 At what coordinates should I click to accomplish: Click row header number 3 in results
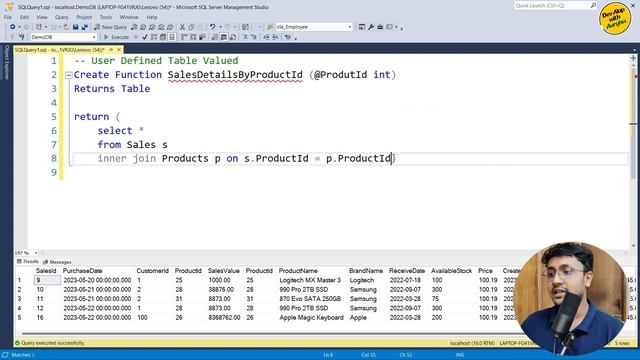point(19,299)
